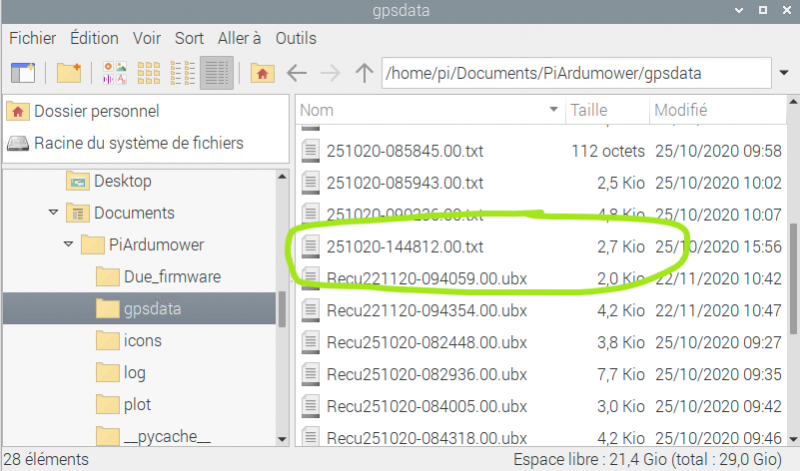Select Documents folder in tree
The image size is (800, 471).
pyautogui.click(x=134, y=213)
